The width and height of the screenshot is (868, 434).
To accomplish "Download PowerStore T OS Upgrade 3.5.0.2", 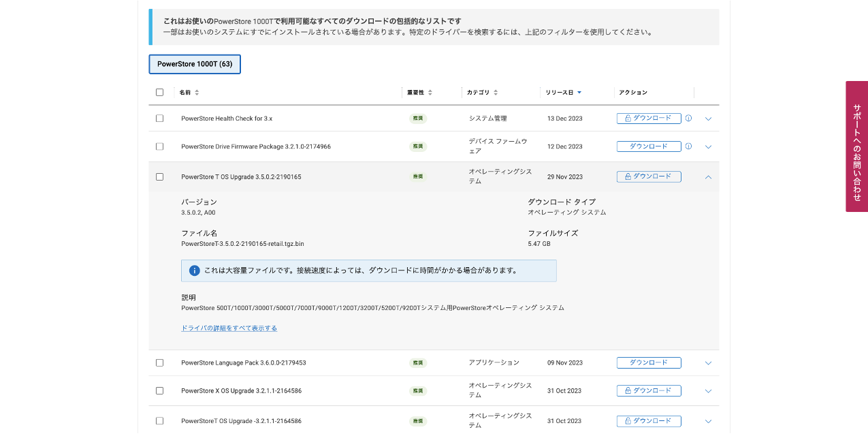I will [649, 176].
